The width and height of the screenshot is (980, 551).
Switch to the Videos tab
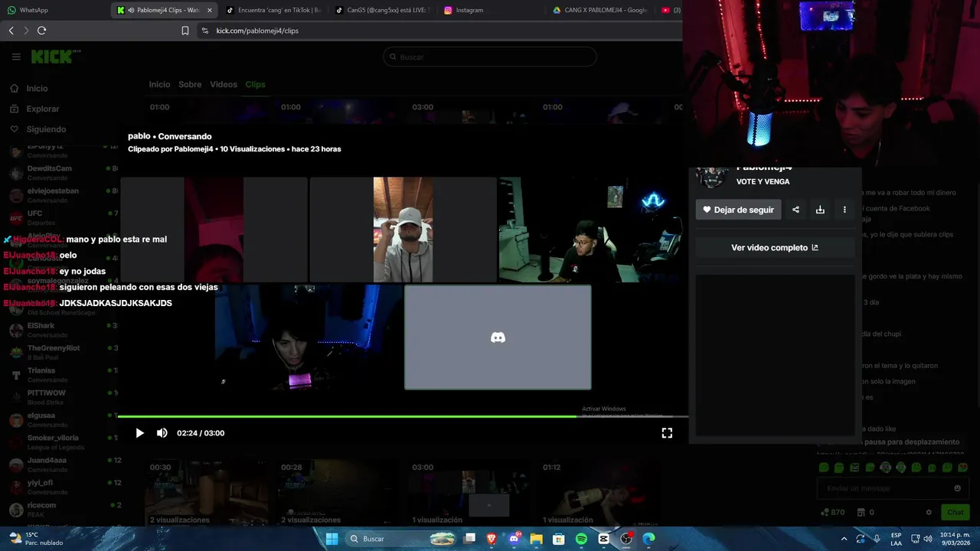point(224,84)
